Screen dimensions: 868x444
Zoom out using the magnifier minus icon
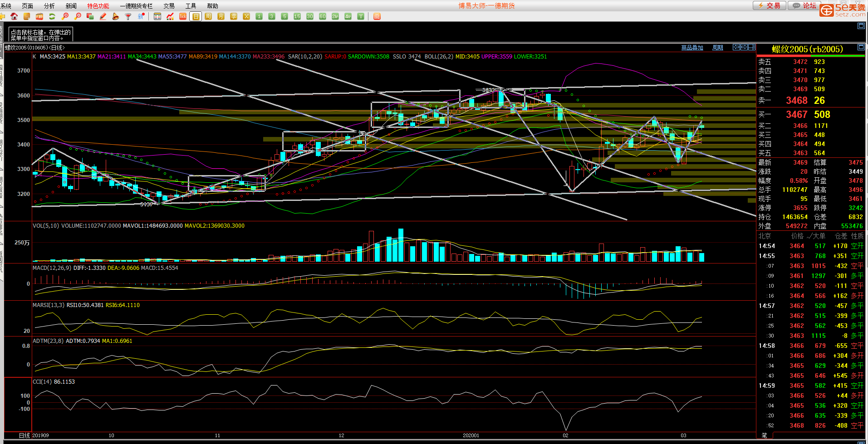pos(78,16)
